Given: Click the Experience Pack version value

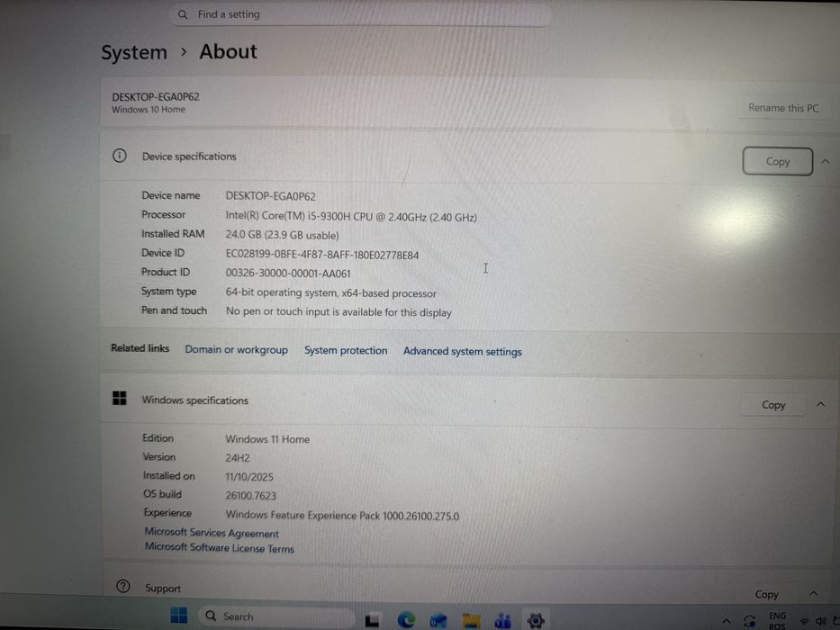Looking at the screenshot, I should coord(342,516).
